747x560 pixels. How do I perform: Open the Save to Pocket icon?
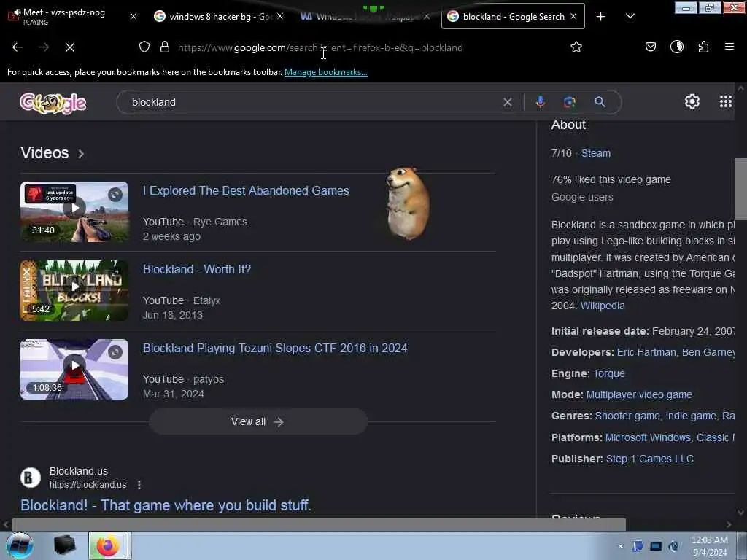pos(650,47)
